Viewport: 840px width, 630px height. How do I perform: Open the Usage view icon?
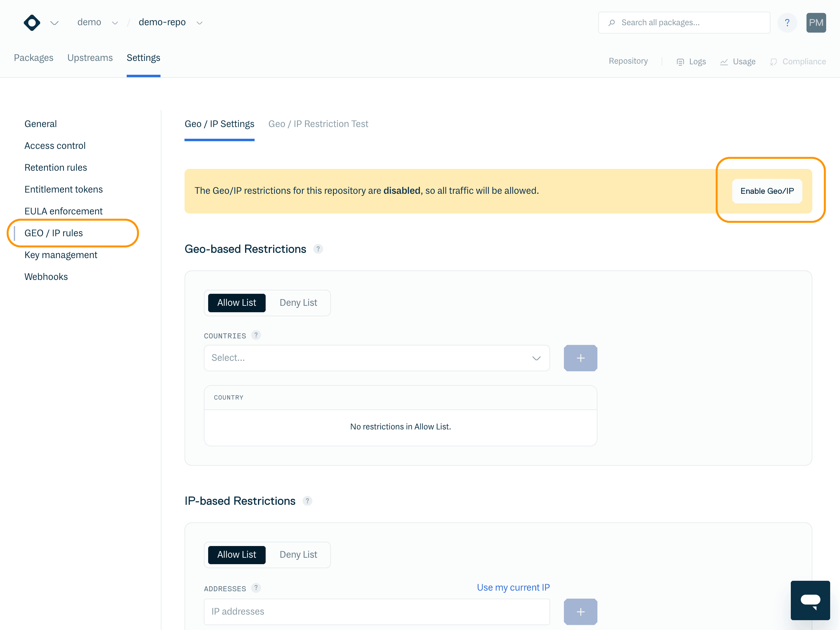coord(725,61)
